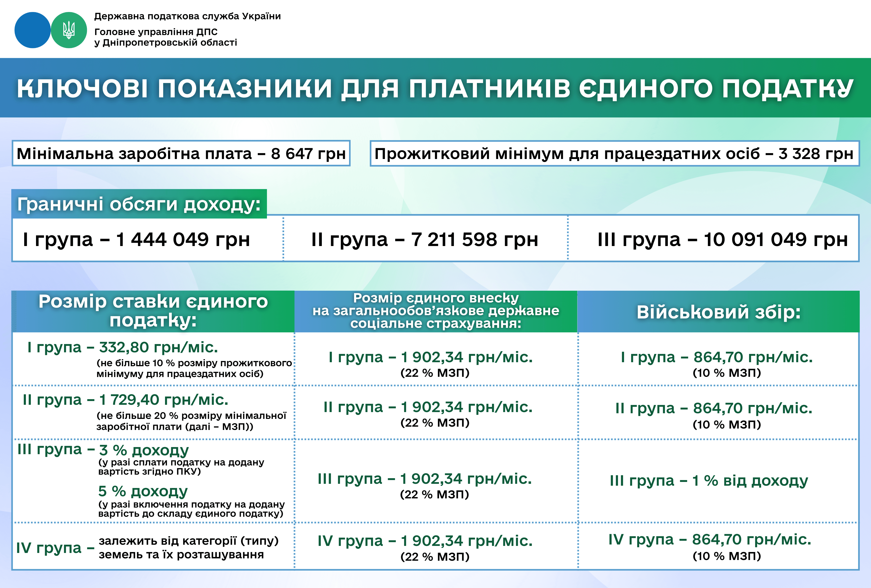Click 'Розмір ставки єдиного податку' column header

[153, 311]
